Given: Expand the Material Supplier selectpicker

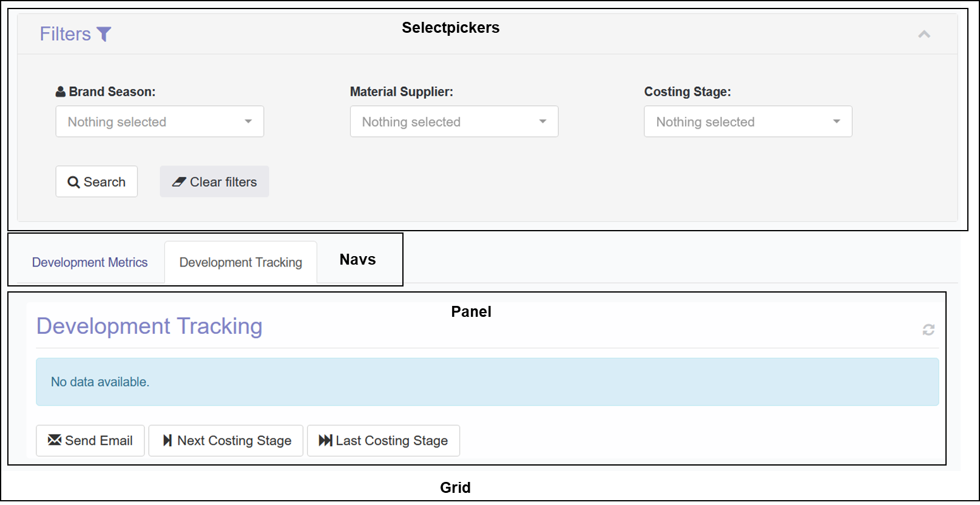Looking at the screenshot, I should point(454,121).
